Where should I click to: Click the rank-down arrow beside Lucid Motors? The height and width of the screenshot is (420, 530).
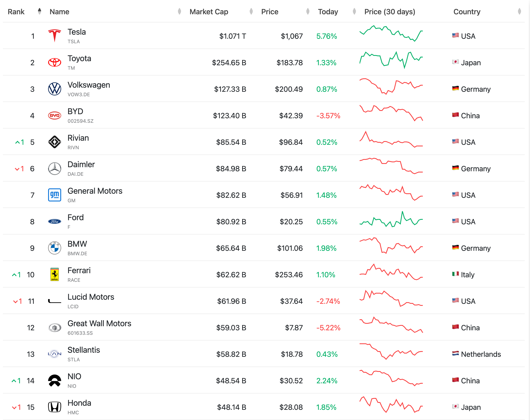click(x=15, y=302)
